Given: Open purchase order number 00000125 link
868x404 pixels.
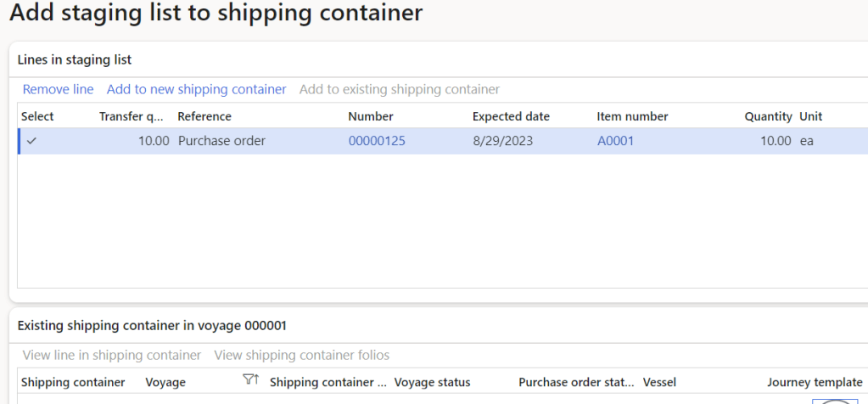Looking at the screenshot, I should pyautogui.click(x=377, y=141).
